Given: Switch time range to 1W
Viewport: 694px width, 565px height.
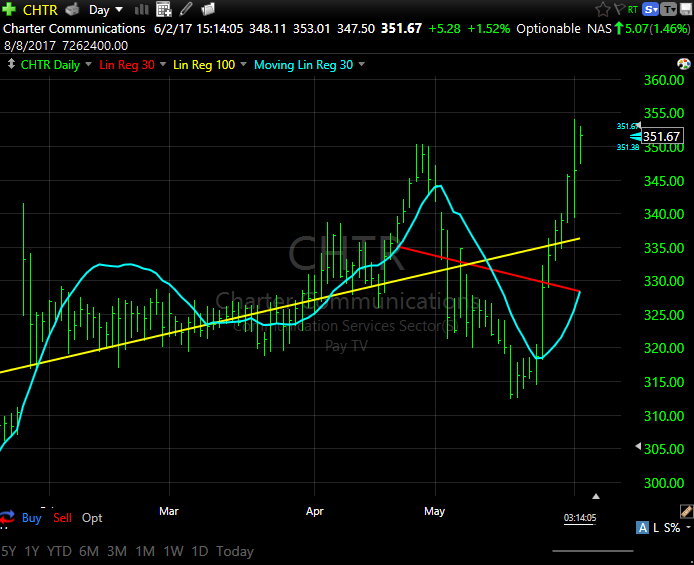Looking at the screenshot, I should 174,551.
